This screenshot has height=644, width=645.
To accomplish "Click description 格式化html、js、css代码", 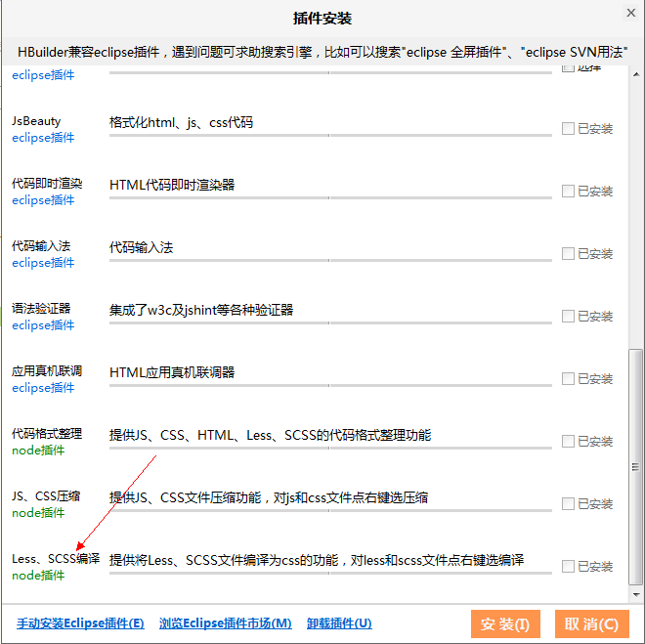I will click(x=181, y=122).
